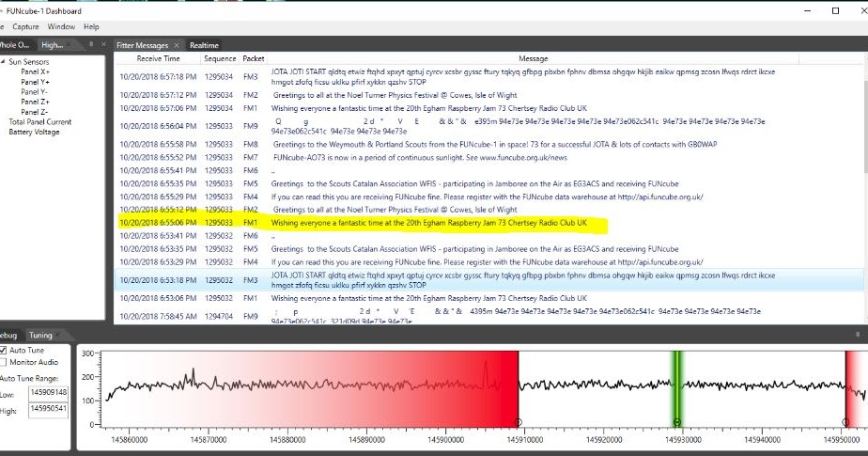Screen dimensions: 868x456
Task: Switch to the Debug tab
Action: point(8,336)
